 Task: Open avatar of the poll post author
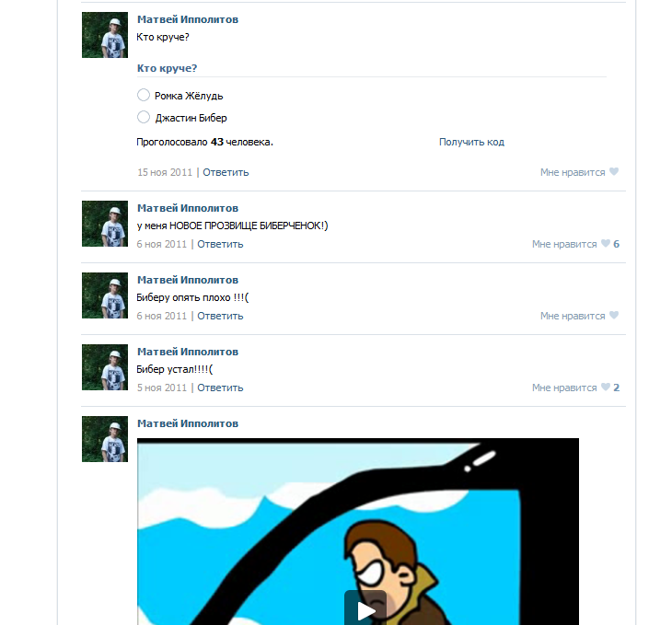point(105,35)
